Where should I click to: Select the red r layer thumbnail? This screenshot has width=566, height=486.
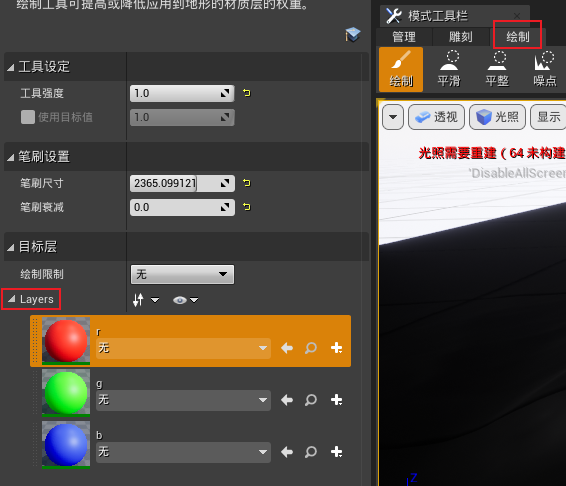click(x=66, y=341)
